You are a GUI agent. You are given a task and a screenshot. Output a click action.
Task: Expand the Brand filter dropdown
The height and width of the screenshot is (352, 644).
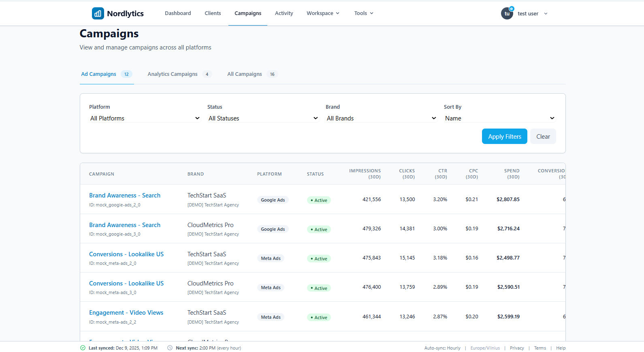click(381, 118)
